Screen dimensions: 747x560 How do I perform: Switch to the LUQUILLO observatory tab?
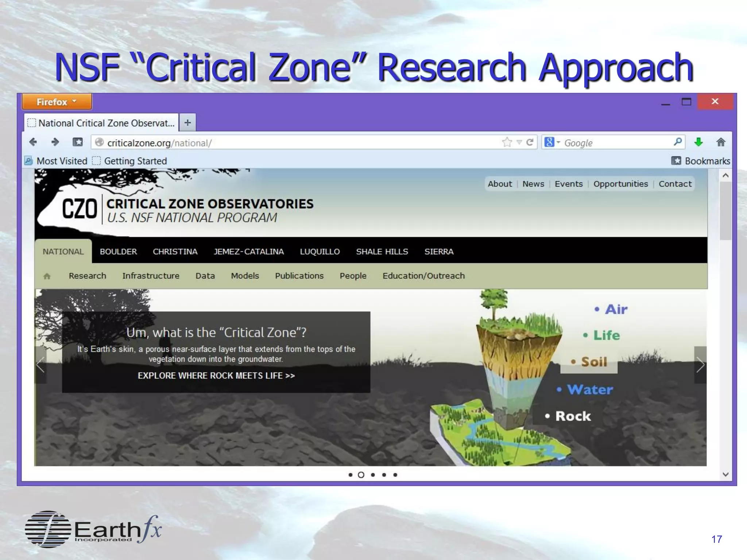320,252
